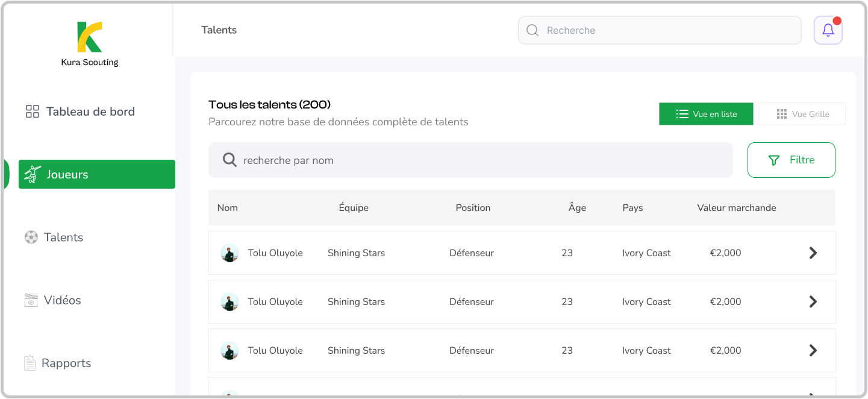This screenshot has height=399, width=868.
Task: Expand the third Tolu Oluyole row chevron
Action: tap(813, 350)
